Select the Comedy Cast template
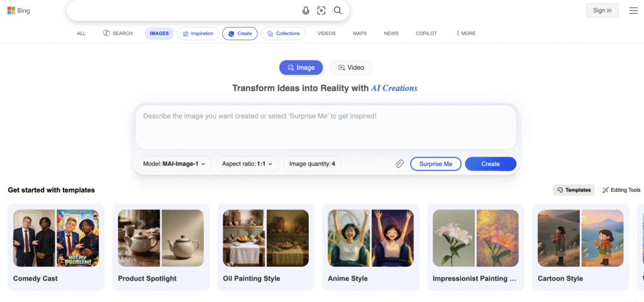Image resolution: width=644 pixels, height=302 pixels. 56,247
